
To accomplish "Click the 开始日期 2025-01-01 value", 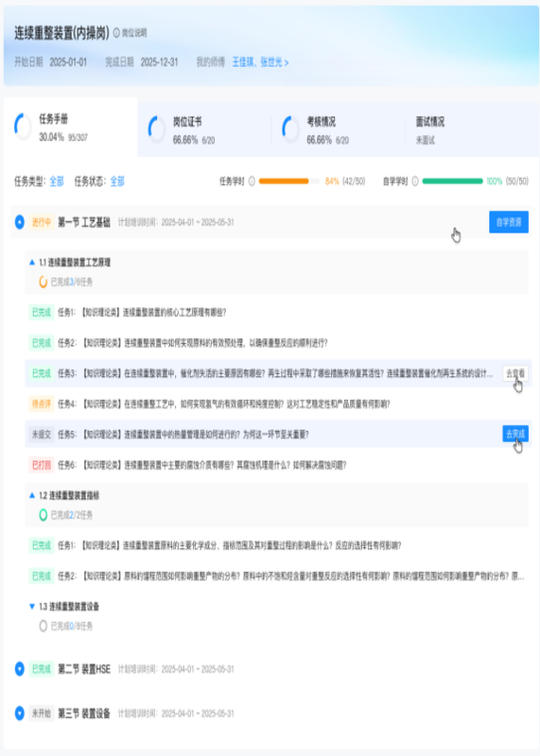I will (68, 62).
